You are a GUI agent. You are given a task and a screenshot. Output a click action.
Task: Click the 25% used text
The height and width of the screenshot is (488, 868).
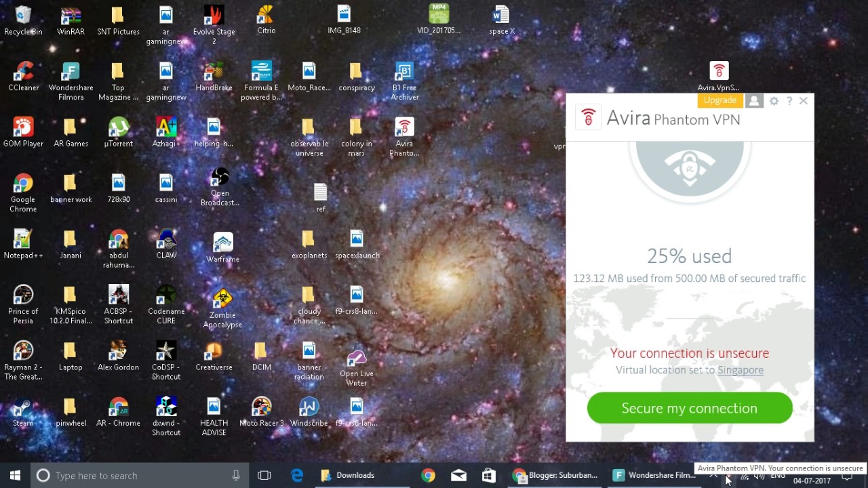click(690, 256)
